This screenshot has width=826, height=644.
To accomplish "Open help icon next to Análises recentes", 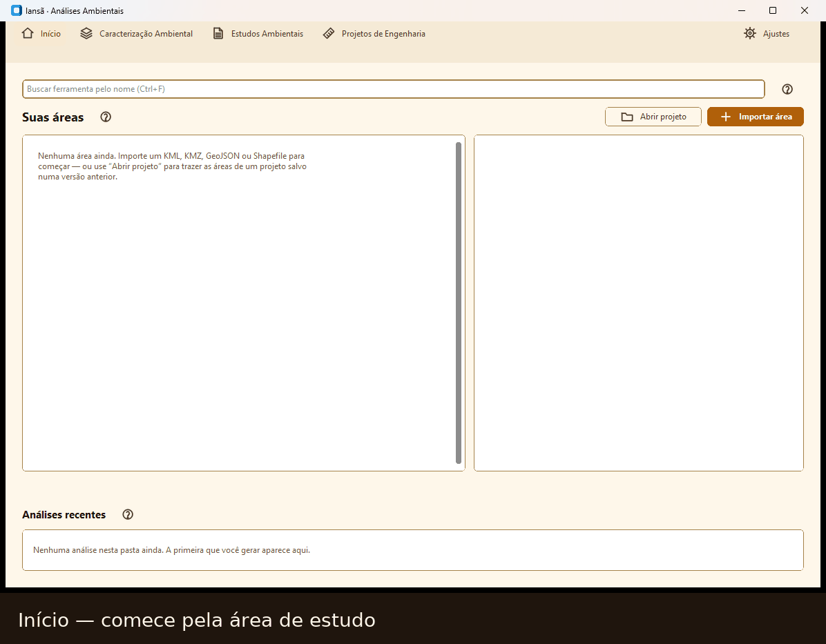I will pos(128,514).
